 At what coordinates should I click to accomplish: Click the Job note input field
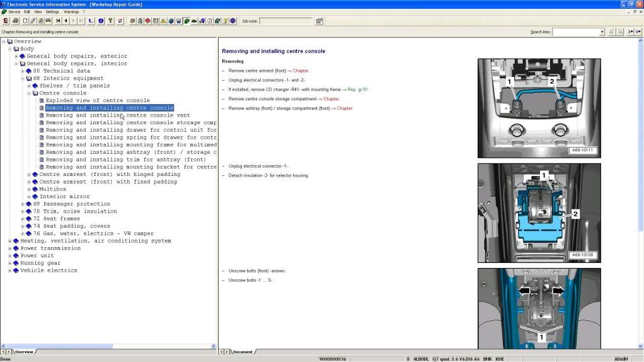[285, 21]
